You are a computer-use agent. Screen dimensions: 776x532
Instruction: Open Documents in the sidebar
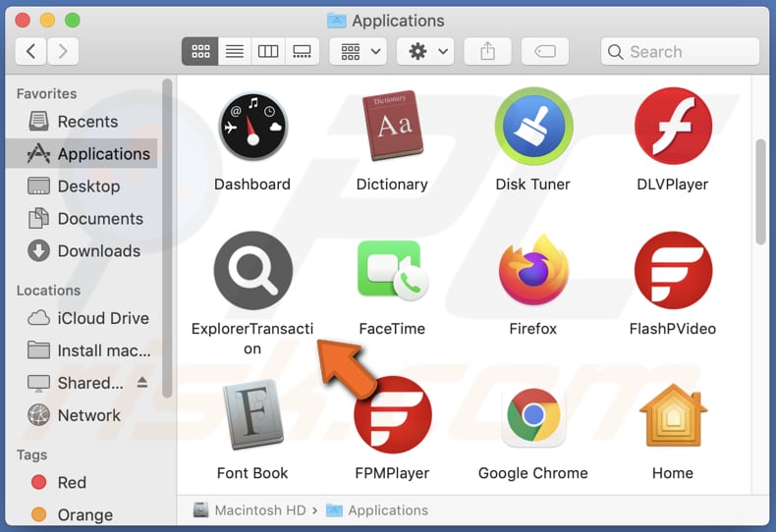(x=83, y=219)
